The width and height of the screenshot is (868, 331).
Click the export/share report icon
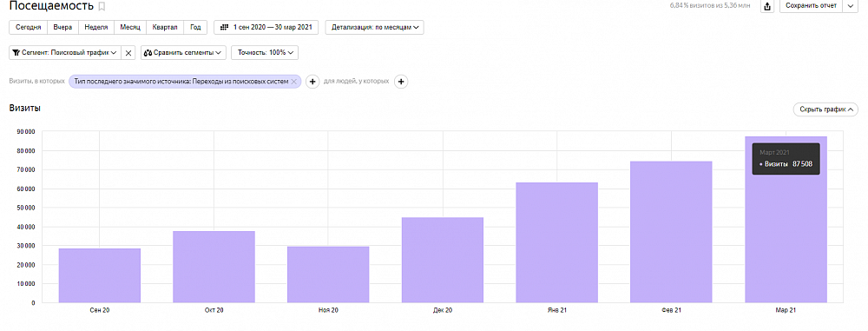tap(767, 6)
